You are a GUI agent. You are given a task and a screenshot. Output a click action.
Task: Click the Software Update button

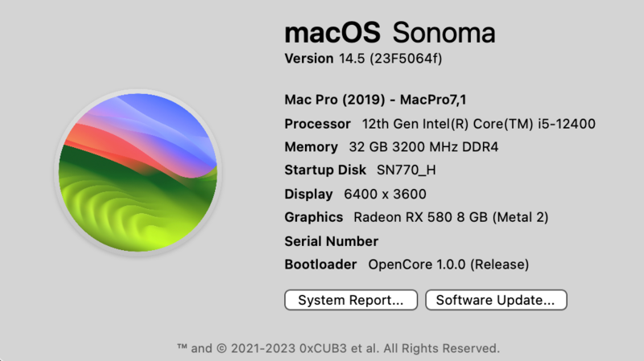coord(496,300)
